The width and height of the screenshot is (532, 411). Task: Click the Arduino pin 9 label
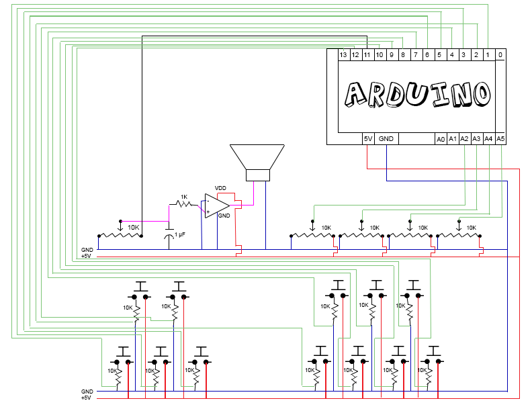pos(392,54)
